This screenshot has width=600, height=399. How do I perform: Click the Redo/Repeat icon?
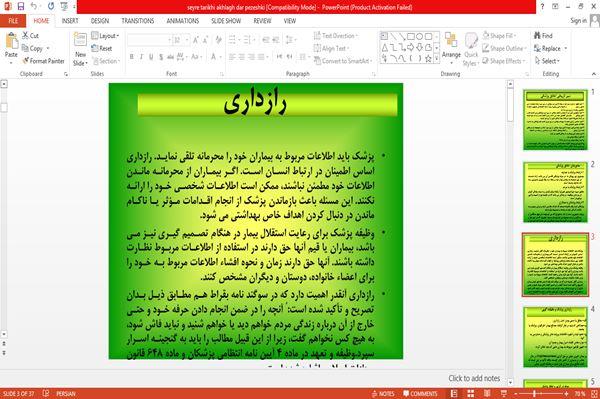[x=51, y=7]
